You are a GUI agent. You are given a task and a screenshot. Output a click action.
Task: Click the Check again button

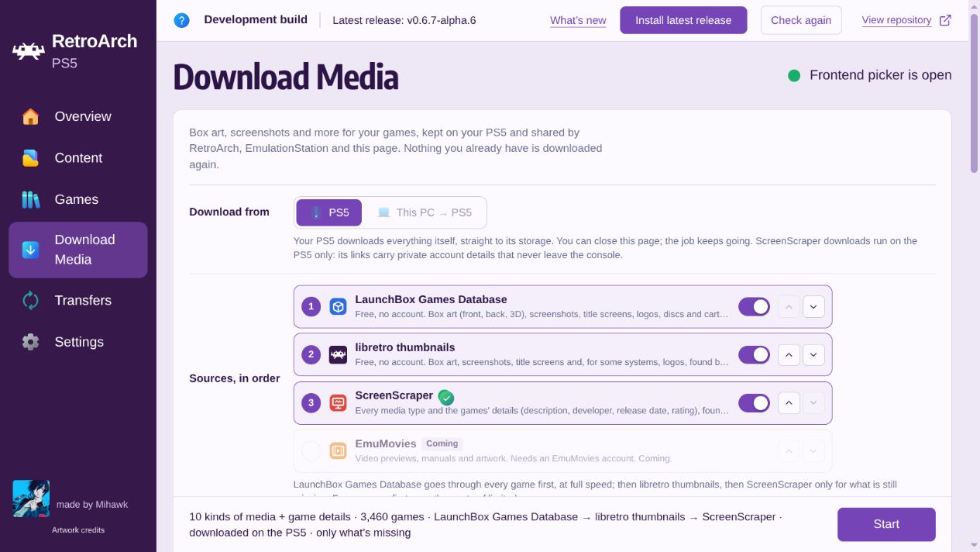(801, 20)
